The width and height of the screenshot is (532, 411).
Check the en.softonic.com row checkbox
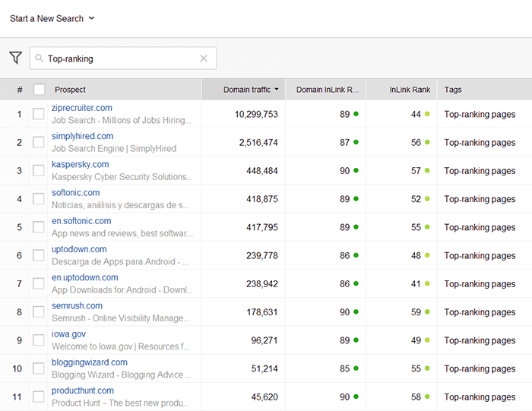(38, 227)
